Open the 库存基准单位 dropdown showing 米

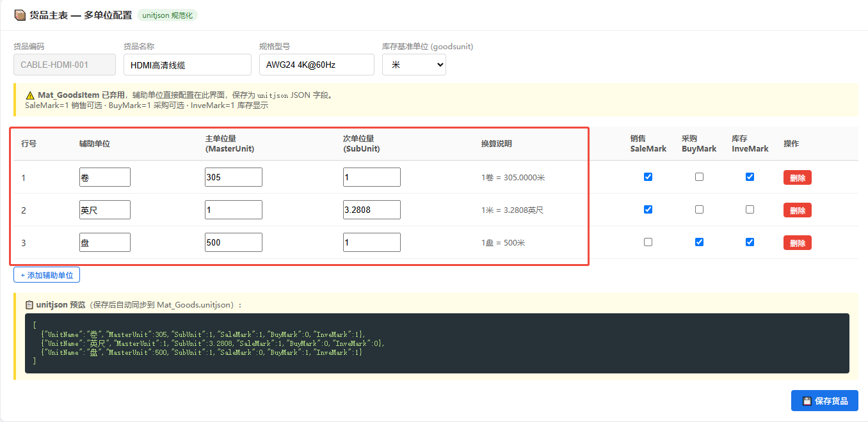pos(414,65)
